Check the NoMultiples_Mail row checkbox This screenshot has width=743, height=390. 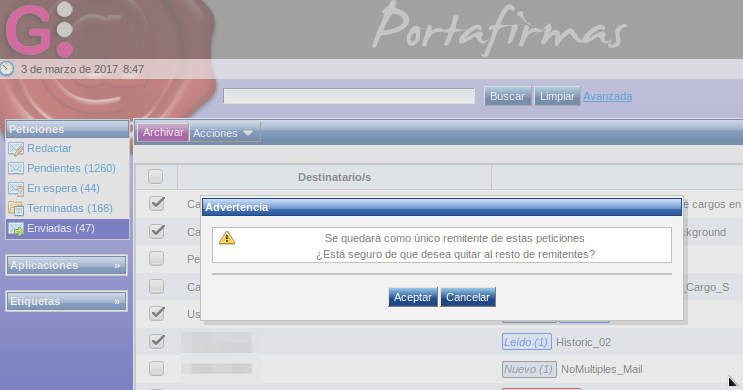(x=156, y=368)
